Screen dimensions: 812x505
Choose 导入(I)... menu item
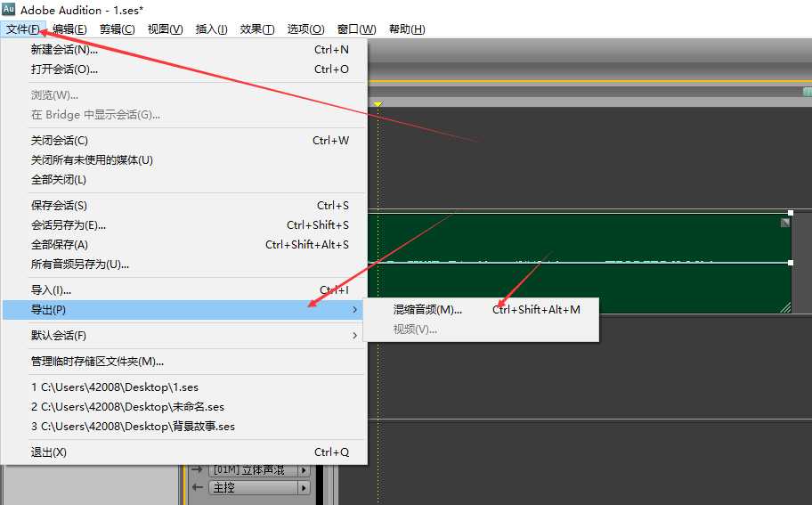click(184, 290)
